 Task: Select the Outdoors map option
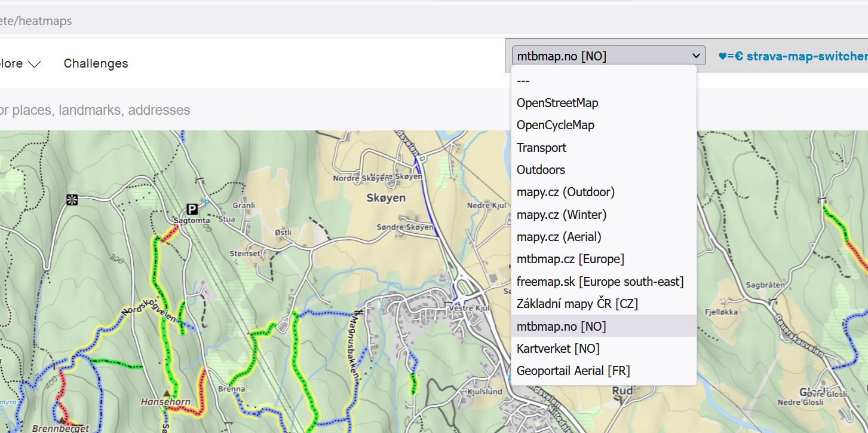click(x=604, y=170)
